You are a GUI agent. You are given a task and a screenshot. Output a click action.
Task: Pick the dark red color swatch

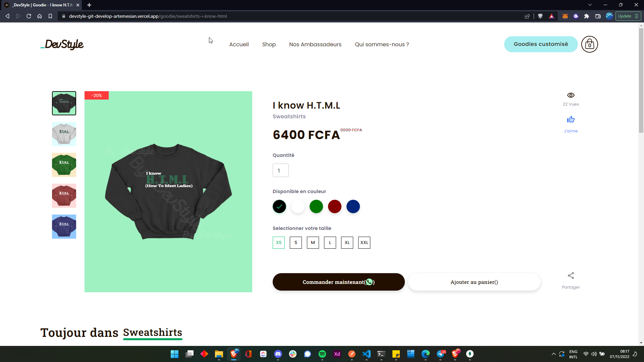point(335,206)
